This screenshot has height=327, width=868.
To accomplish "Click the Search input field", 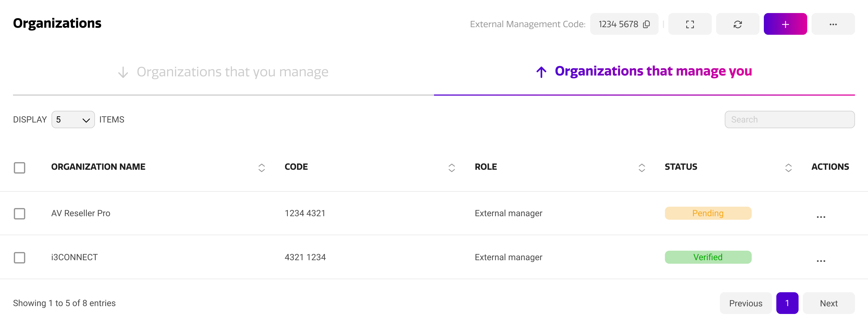I will click(790, 120).
